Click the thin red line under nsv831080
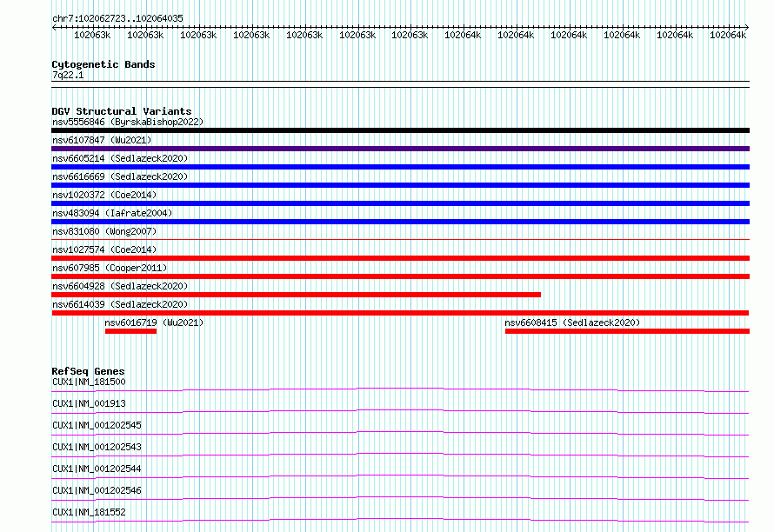This screenshot has width=774, height=532. click(400, 240)
